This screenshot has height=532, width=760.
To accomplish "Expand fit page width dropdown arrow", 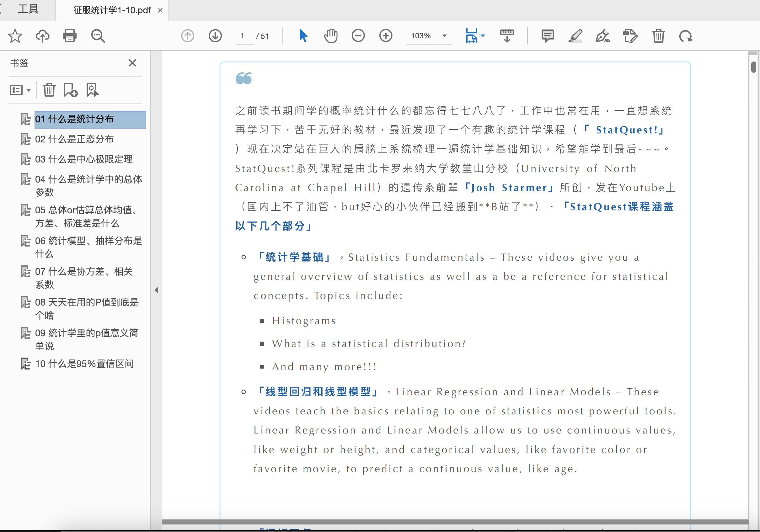I will click(483, 36).
